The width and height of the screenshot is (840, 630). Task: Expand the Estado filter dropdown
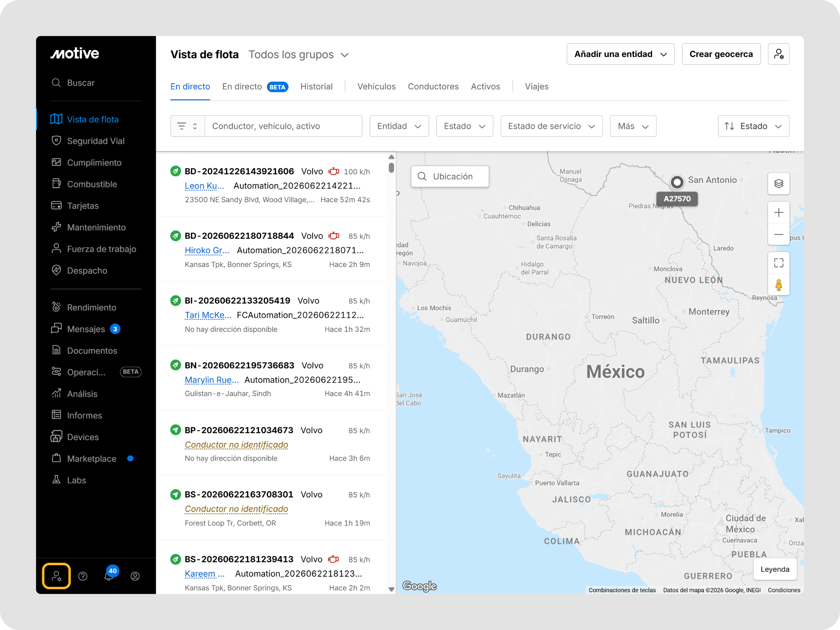pyautogui.click(x=465, y=126)
